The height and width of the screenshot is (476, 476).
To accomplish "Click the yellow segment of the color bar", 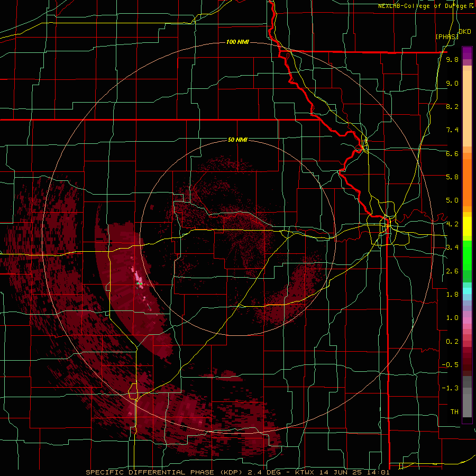I will click(x=467, y=226).
